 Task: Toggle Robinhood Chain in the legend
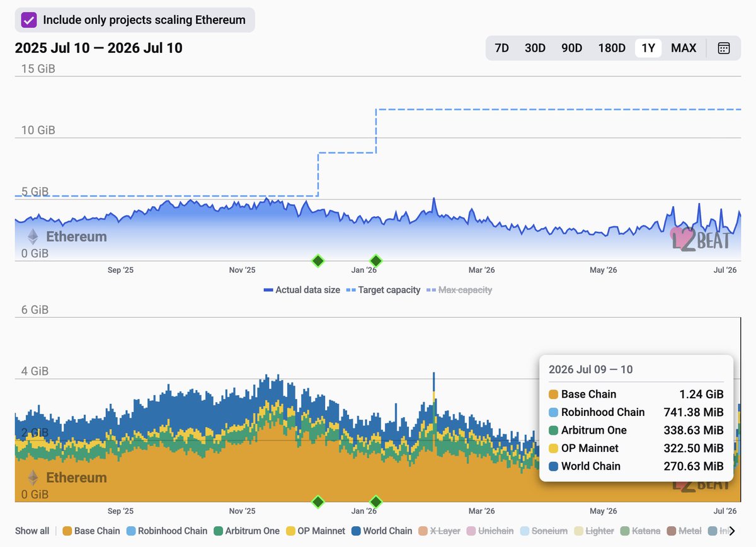[166, 531]
